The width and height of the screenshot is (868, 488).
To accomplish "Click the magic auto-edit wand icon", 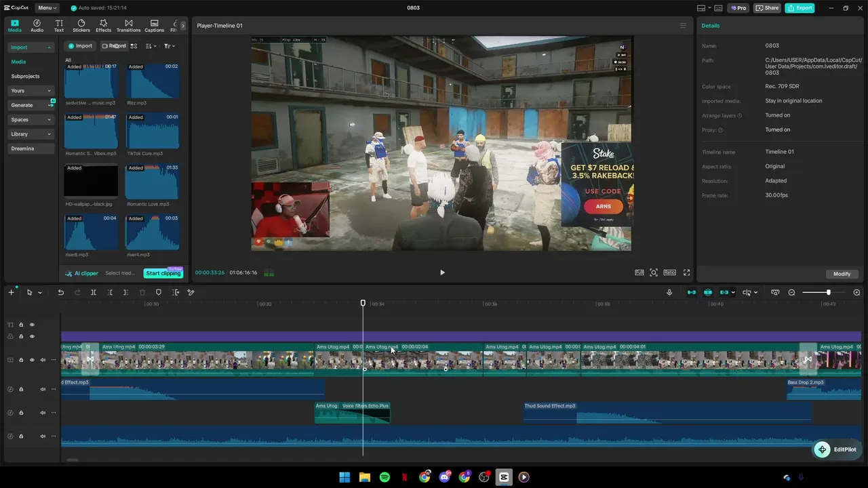I will [x=191, y=292].
